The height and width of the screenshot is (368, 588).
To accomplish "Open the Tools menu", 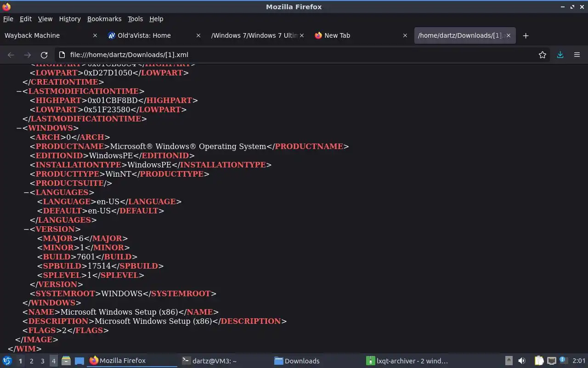I will coord(136,19).
